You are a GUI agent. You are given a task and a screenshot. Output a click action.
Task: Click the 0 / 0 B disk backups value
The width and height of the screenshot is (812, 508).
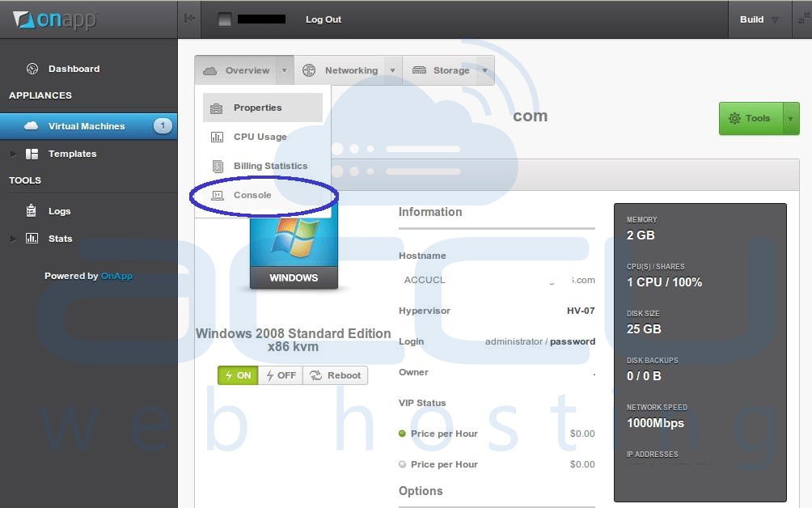click(644, 376)
